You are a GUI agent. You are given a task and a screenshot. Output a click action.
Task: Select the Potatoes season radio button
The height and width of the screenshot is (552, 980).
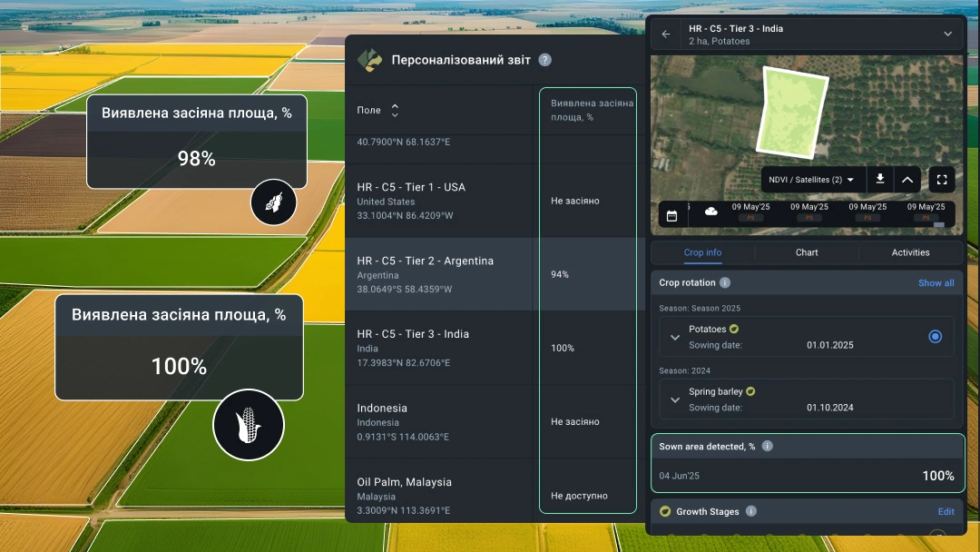(x=935, y=337)
